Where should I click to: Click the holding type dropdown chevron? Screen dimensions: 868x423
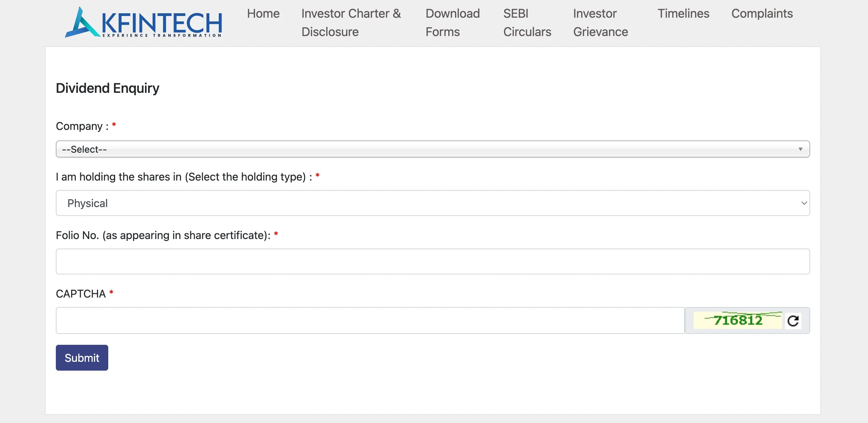coord(804,203)
